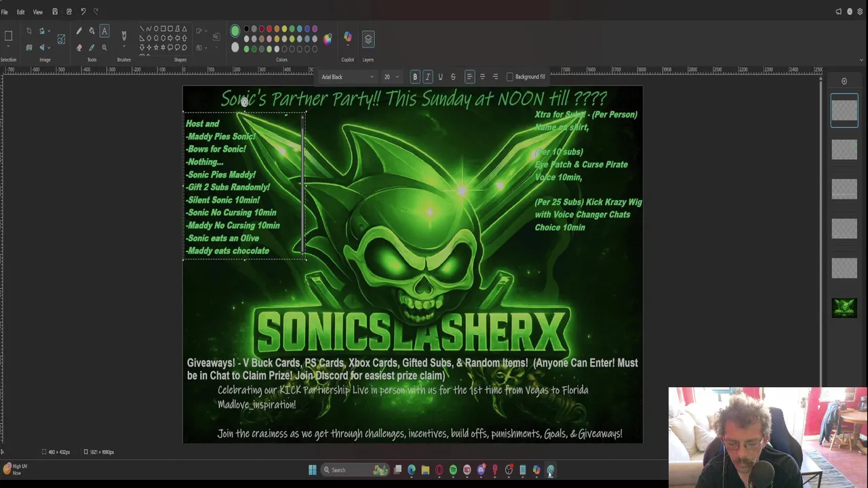This screenshot has height=488, width=868.
Task: Open the Edit menu
Action: [x=20, y=12]
